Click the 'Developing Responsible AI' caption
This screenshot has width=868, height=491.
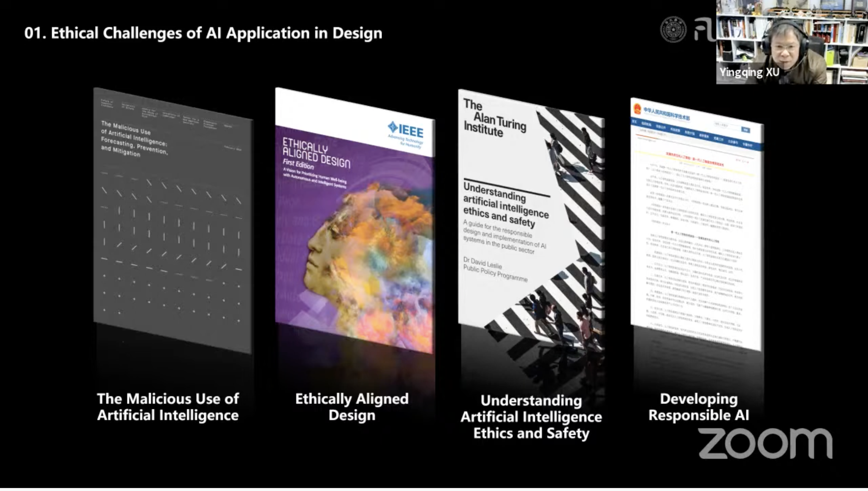[x=699, y=407]
